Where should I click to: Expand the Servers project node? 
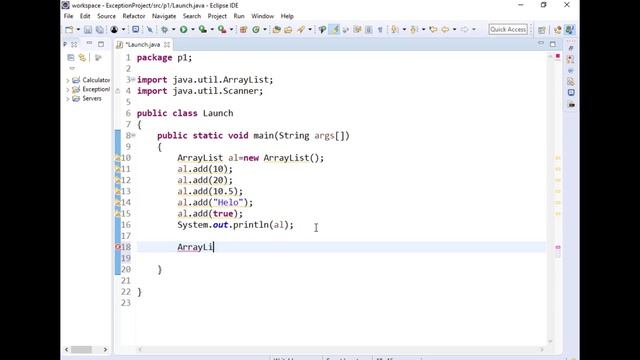[68, 99]
